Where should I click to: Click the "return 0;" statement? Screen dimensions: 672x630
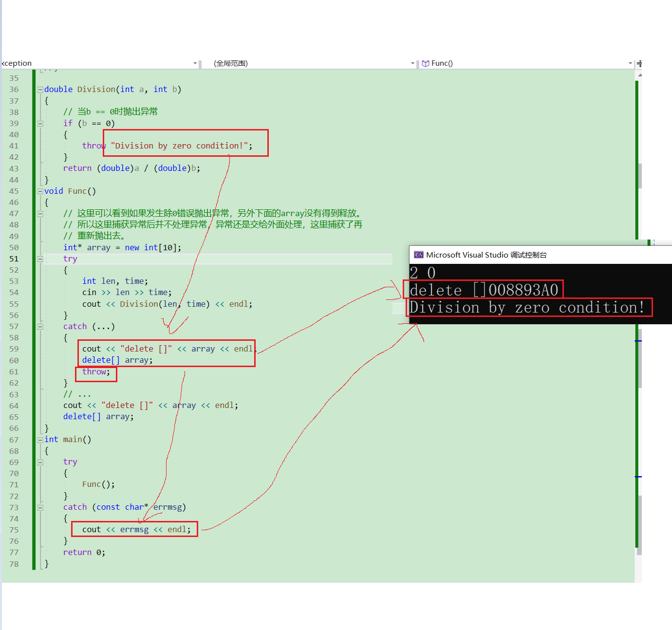[x=84, y=553]
